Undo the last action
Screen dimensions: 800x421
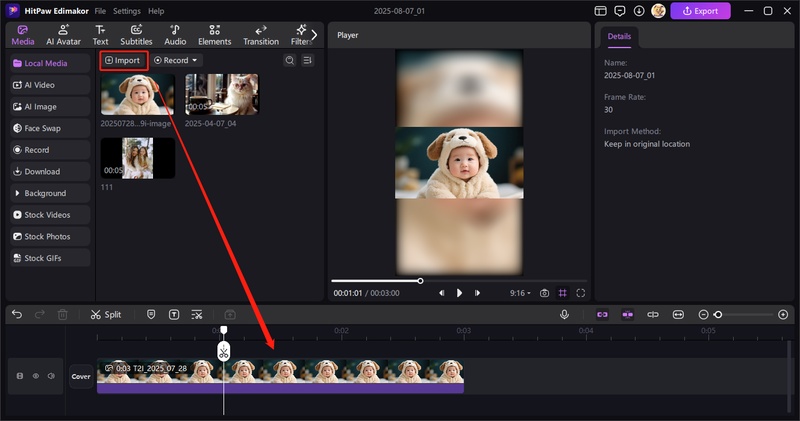[17, 314]
